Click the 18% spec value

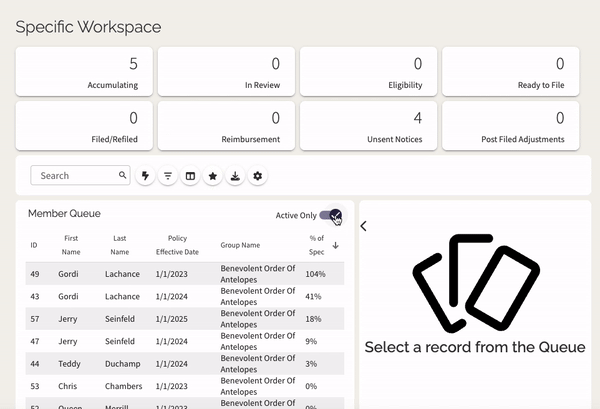[313, 319]
